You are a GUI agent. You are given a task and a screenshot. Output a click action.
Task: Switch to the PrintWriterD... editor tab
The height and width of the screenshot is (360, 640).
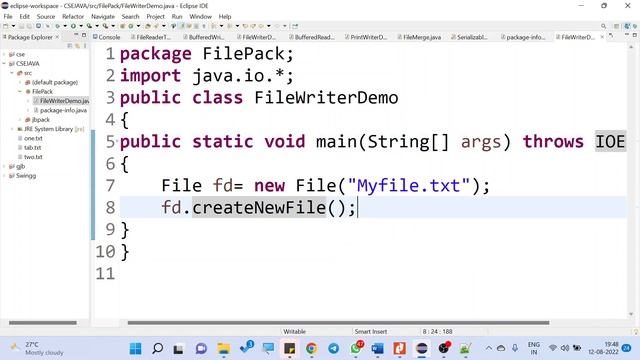[366, 37]
